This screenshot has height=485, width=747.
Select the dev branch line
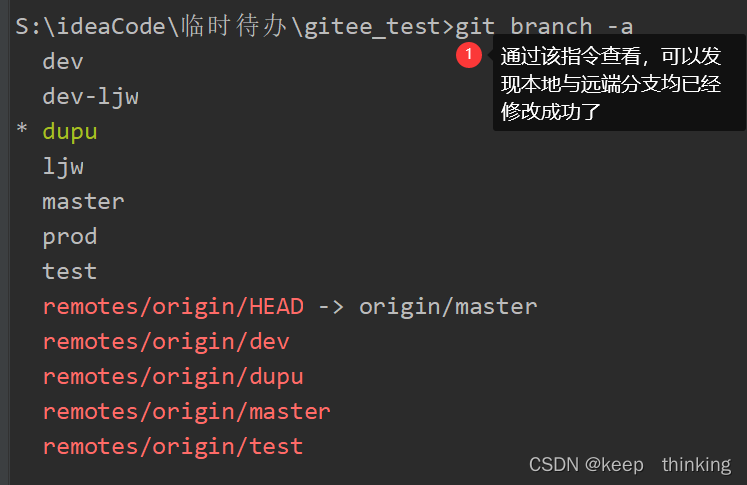coord(63,61)
